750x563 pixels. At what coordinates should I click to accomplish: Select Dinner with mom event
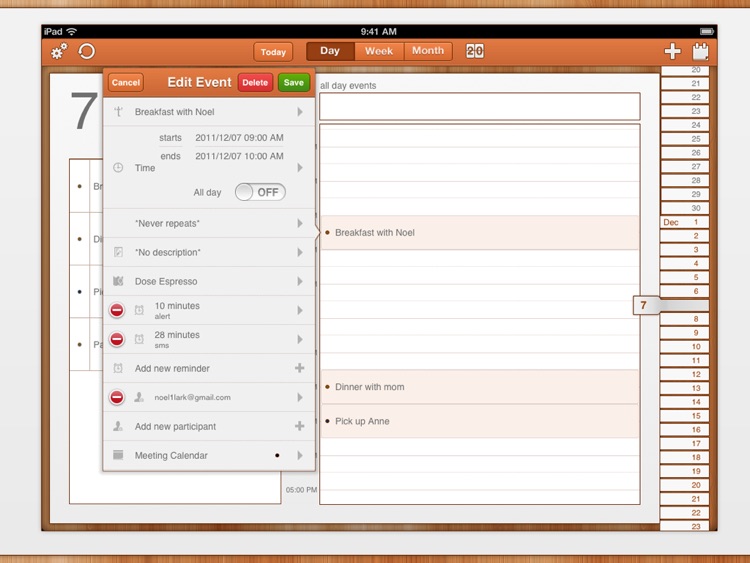coord(480,386)
